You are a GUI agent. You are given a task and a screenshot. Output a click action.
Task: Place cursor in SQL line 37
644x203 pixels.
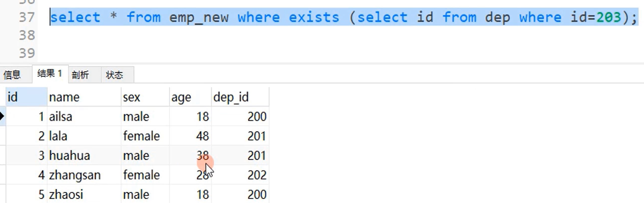[x=344, y=18]
